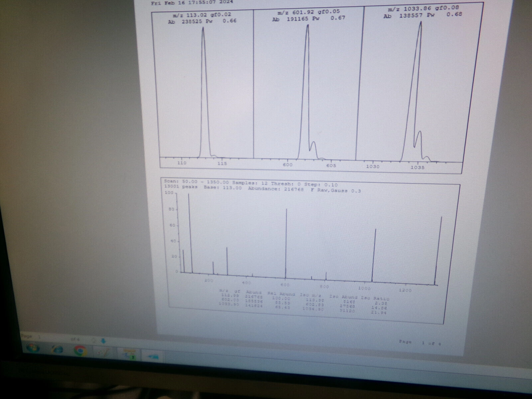Viewport: 532px width, 399px height.
Task: Click the date 'Fri Feb 16 17:55:07 2024'
Action: 192,2
